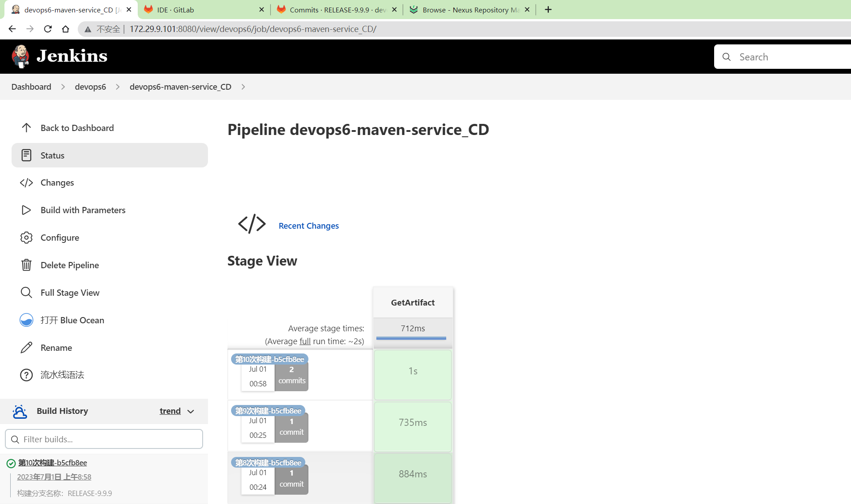Click the 第9次构建-b5cfb8ee stage view badge
This screenshot has width=851, height=504.
pos(268,410)
